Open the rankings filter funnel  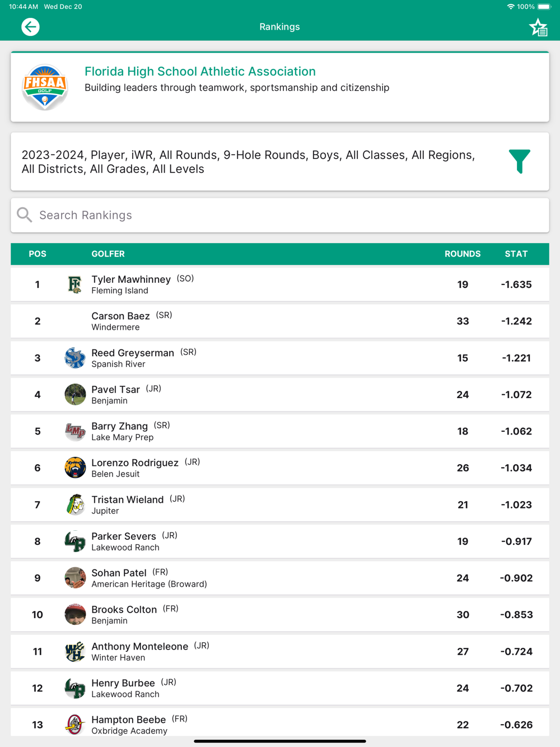pyautogui.click(x=519, y=161)
